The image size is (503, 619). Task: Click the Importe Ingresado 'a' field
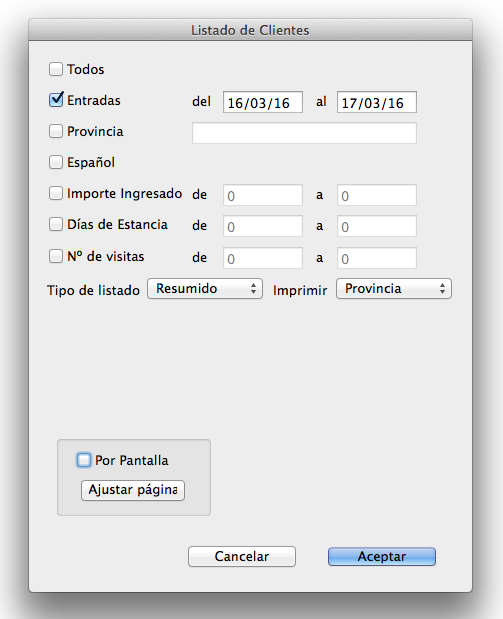(377, 195)
